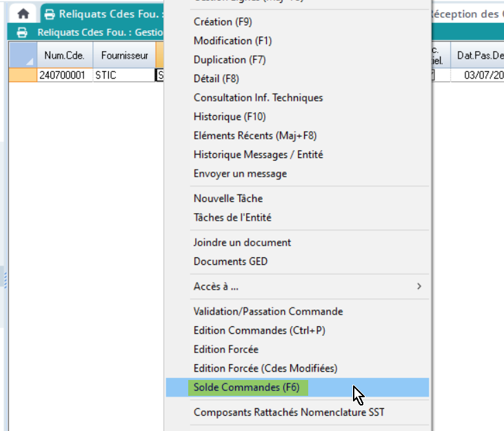This screenshot has height=431, width=504.
Task: Select Nouvelle Tâche menu item
Action: click(x=228, y=199)
